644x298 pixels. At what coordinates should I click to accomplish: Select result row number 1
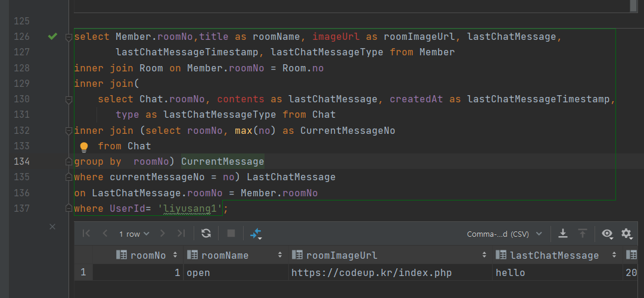coord(83,272)
